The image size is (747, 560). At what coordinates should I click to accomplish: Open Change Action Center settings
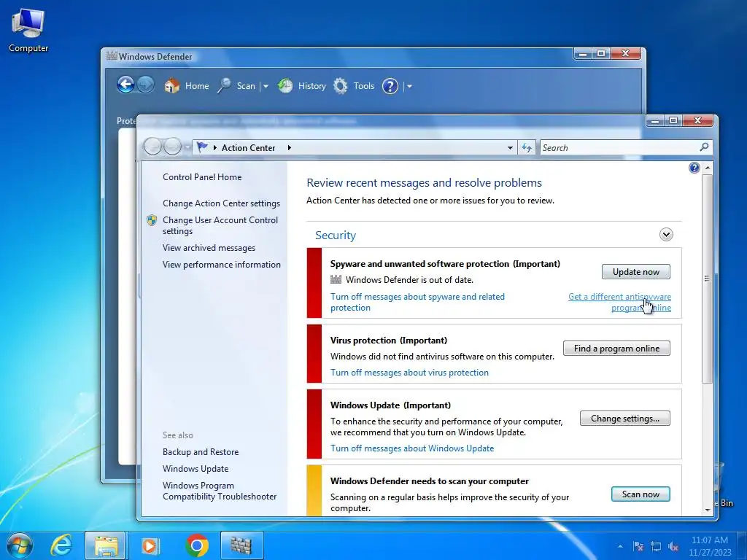click(222, 203)
